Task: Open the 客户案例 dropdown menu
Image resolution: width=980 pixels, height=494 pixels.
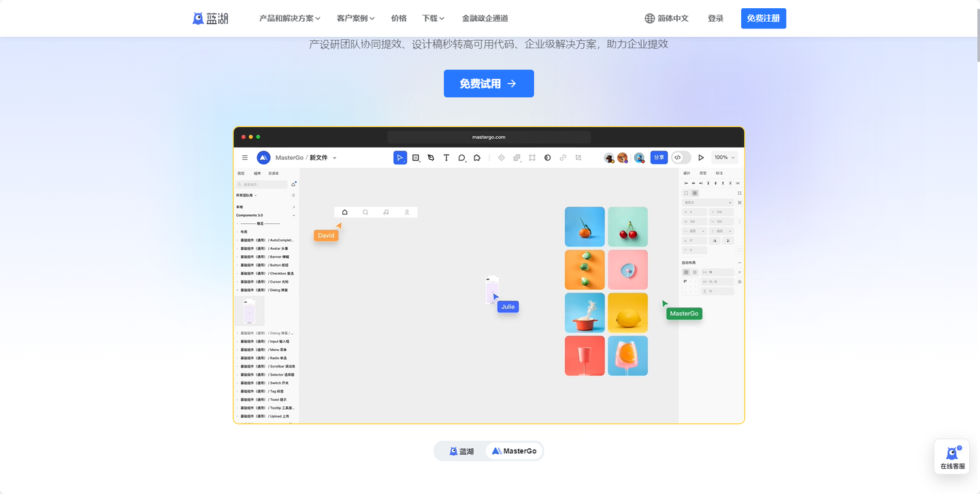Action: point(356,18)
